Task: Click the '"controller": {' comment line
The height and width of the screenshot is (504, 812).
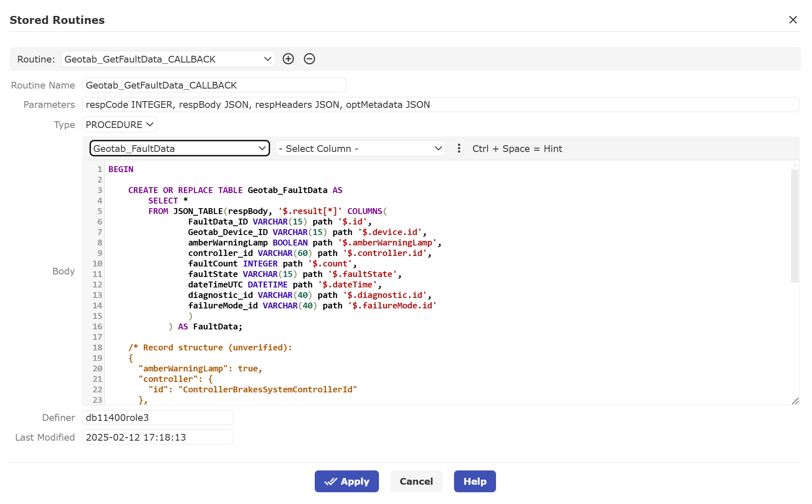Action: (175, 379)
